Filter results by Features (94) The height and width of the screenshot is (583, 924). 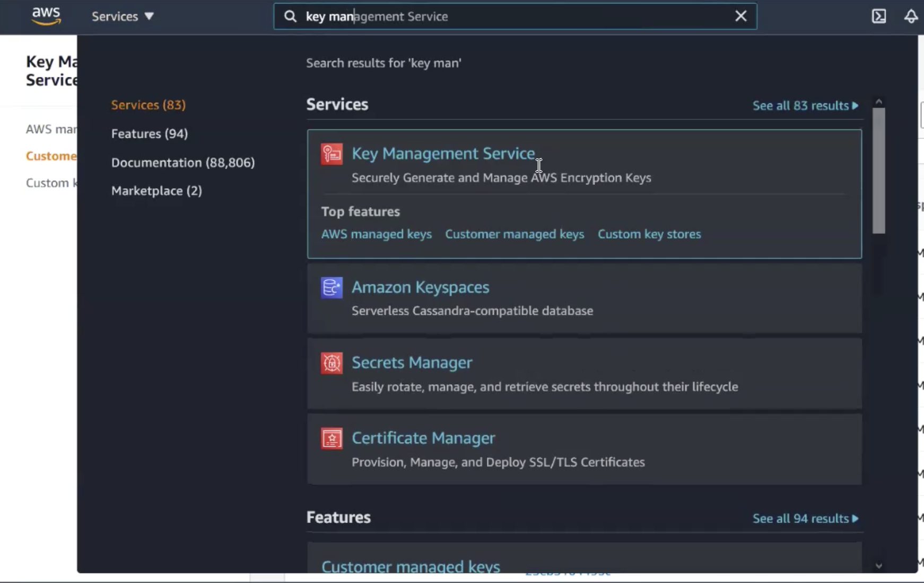pyautogui.click(x=150, y=134)
